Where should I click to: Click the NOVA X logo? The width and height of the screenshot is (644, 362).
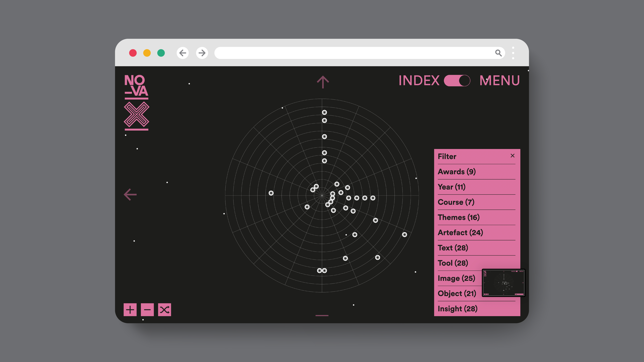[137, 102]
